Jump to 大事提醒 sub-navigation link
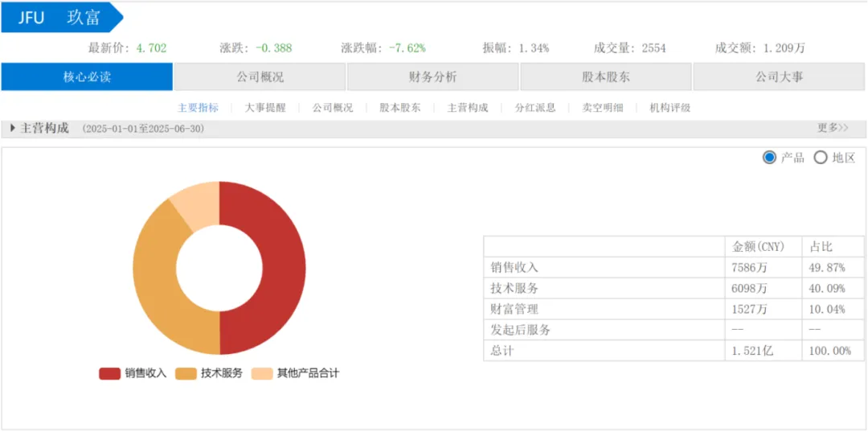The image size is (868, 432). [x=265, y=108]
